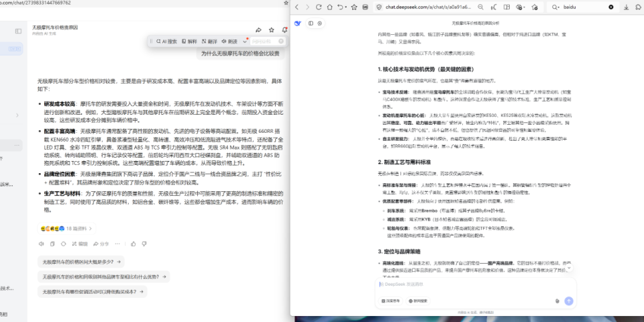Click DeepSeek whale logo
The width and height of the screenshot is (644, 322).
[x=298, y=23]
